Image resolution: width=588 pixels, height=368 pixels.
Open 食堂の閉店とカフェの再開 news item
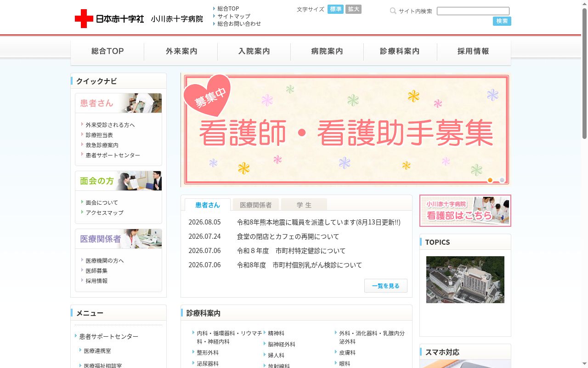click(x=288, y=236)
